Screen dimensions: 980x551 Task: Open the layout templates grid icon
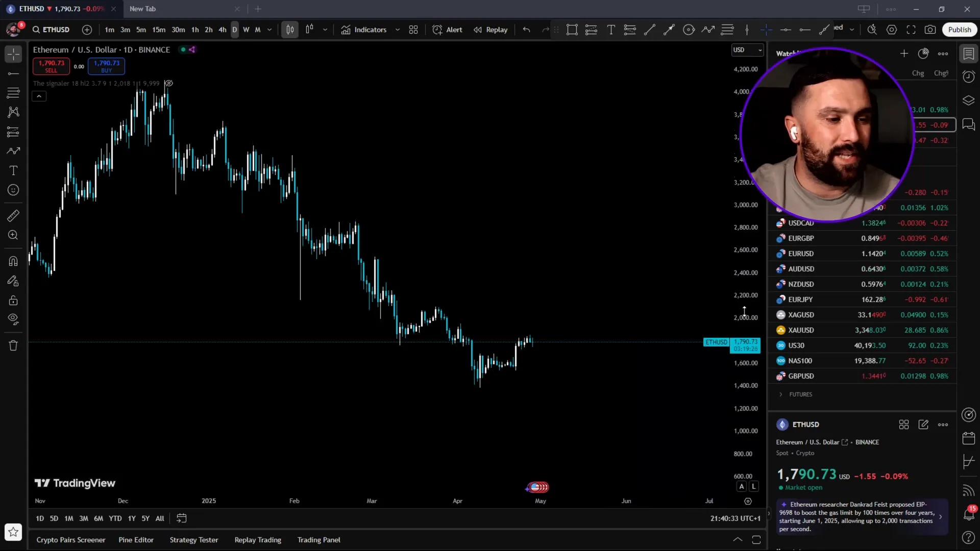(413, 30)
